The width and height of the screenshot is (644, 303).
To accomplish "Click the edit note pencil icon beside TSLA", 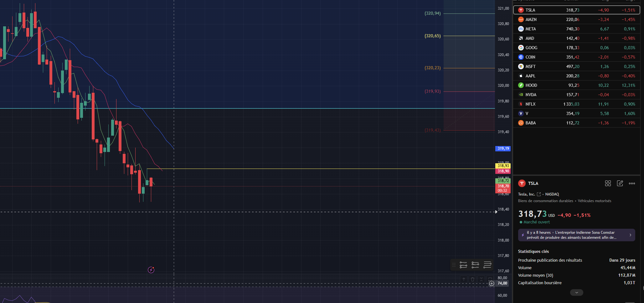I will pos(620,183).
